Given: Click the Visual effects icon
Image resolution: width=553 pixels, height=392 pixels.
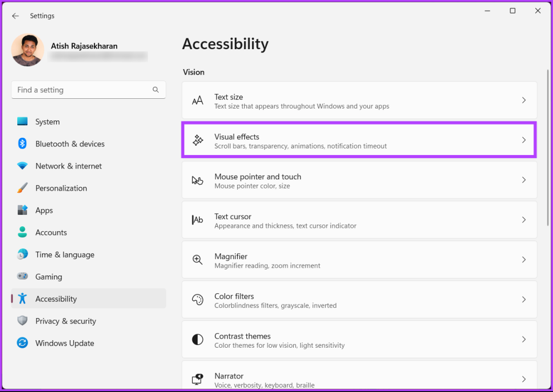Looking at the screenshot, I should (197, 140).
